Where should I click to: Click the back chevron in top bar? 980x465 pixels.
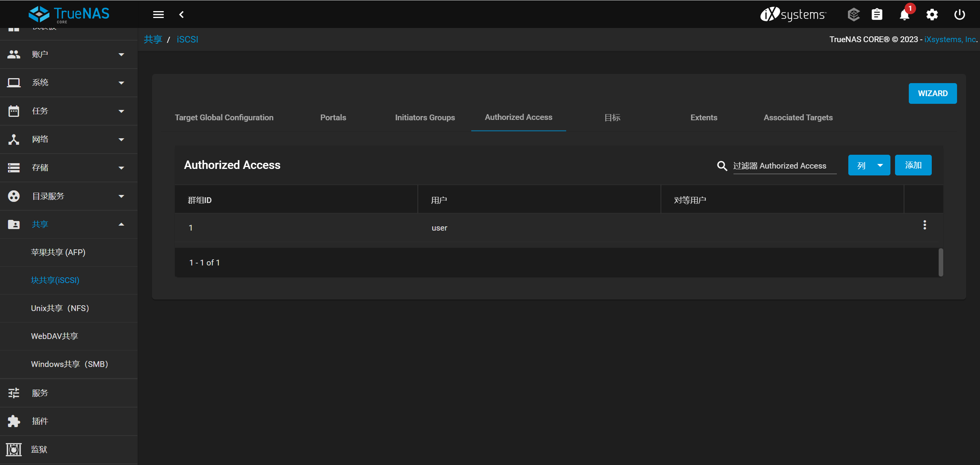pyautogui.click(x=181, y=15)
